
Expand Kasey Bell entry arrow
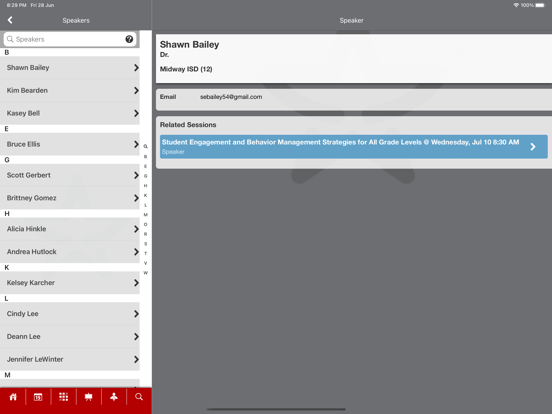click(x=136, y=113)
